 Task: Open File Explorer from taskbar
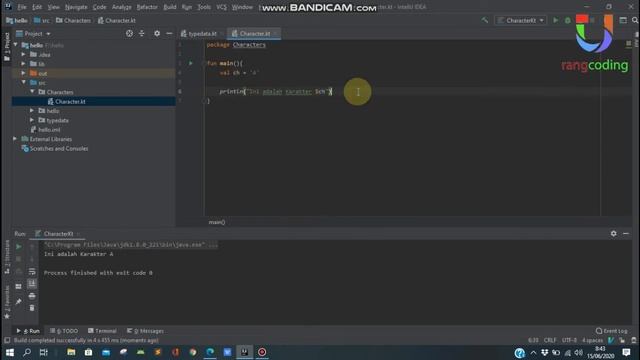click(71, 352)
